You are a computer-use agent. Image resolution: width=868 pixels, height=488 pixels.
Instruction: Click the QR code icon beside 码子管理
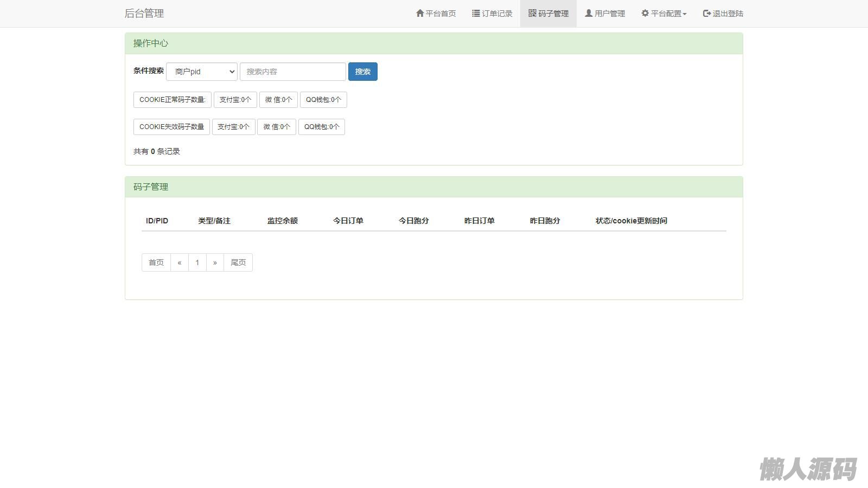pos(532,13)
